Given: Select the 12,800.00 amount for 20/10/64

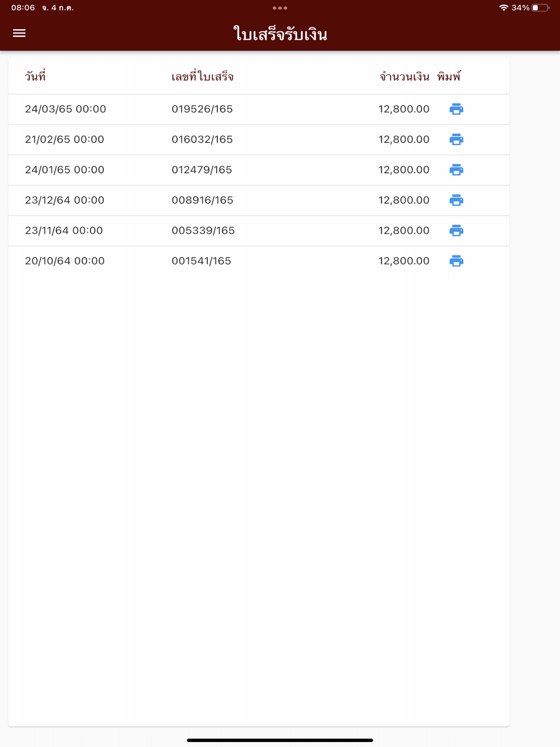Looking at the screenshot, I should (404, 260).
